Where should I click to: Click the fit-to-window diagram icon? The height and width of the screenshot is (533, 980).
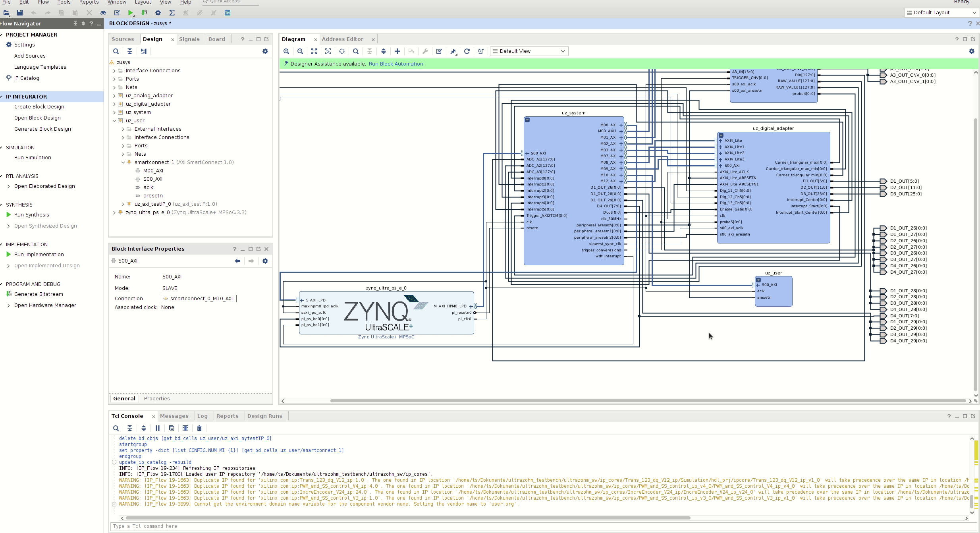pyautogui.click(x=314, y=51)
